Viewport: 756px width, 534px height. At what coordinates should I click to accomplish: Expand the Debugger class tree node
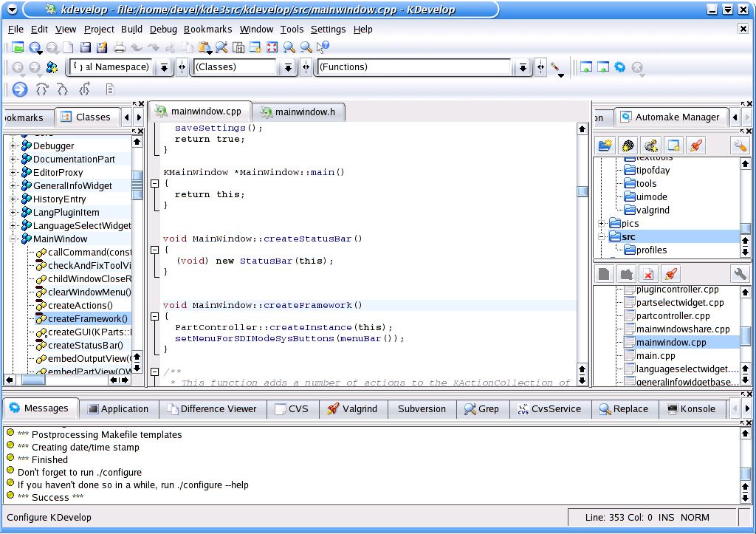click(x=13, y=146)
